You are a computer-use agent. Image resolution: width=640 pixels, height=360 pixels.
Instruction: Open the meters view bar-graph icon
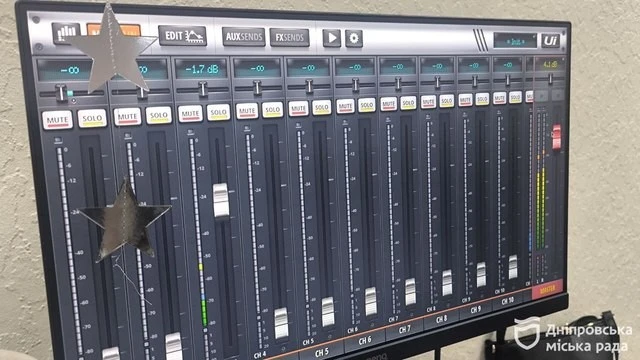66,33
